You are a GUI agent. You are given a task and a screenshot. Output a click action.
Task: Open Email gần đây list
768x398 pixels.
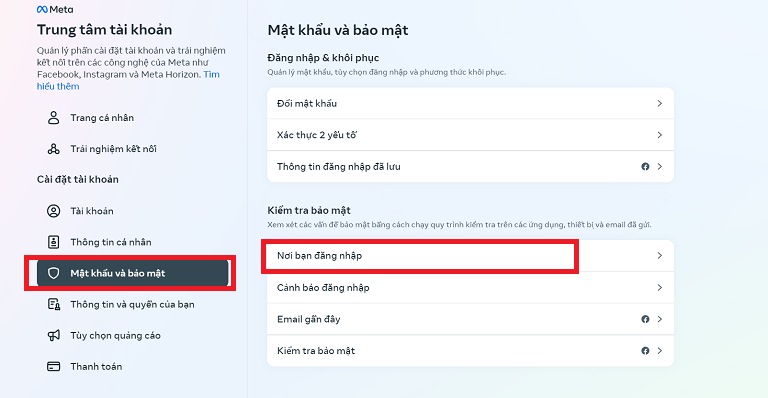(x=470, y=319)
